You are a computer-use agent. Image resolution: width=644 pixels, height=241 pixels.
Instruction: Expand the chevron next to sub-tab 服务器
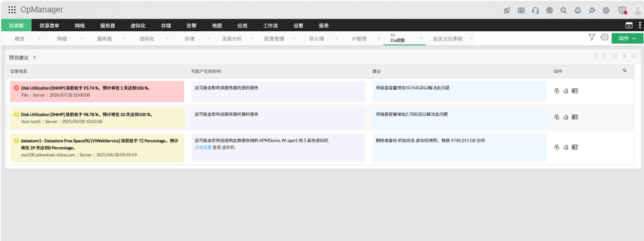[124, 39]
